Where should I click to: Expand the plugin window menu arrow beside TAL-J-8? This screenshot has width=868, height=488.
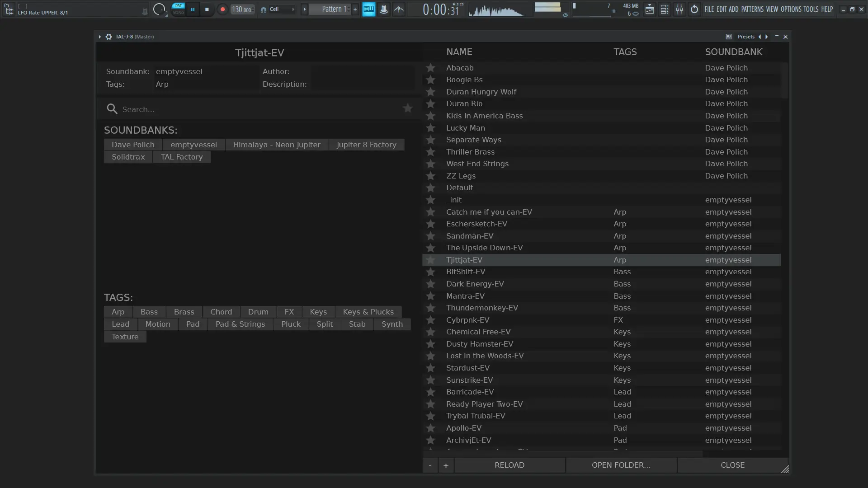pos(99,37)
